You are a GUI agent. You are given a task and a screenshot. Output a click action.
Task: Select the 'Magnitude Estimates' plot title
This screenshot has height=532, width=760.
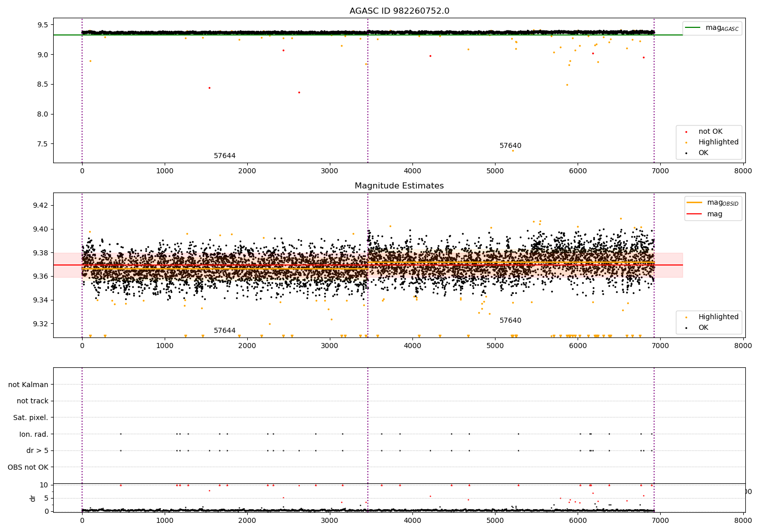coord(399,186)
